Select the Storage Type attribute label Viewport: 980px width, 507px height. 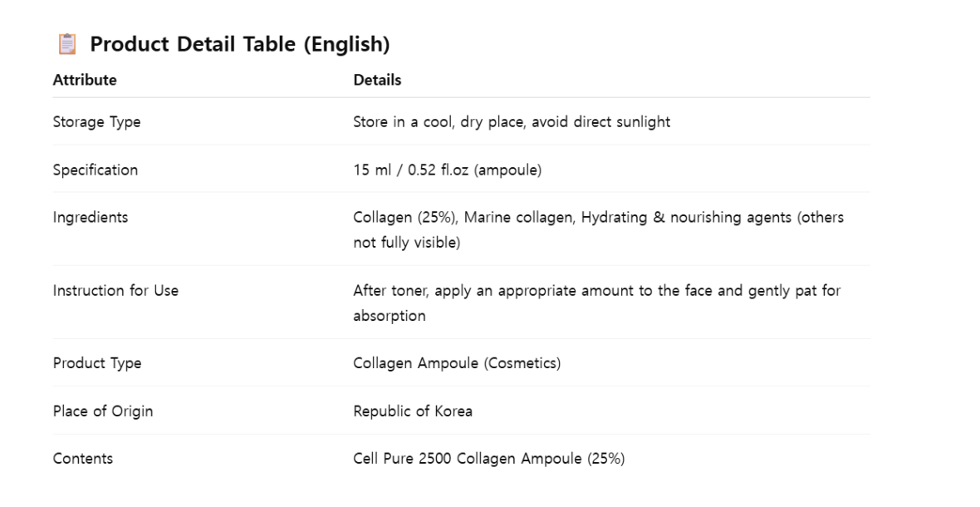[x=96, y=122]
